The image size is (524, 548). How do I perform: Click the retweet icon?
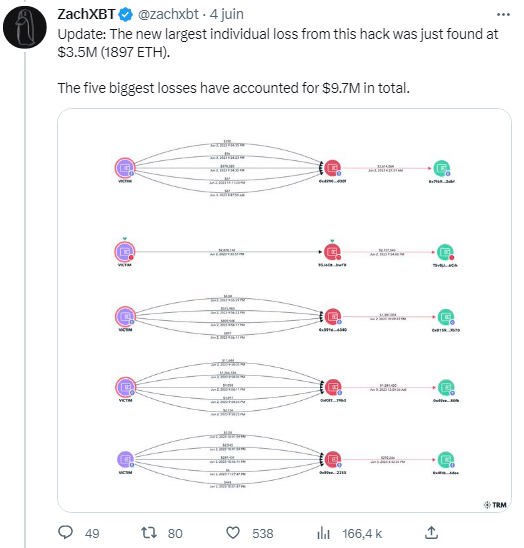point(149,533)
